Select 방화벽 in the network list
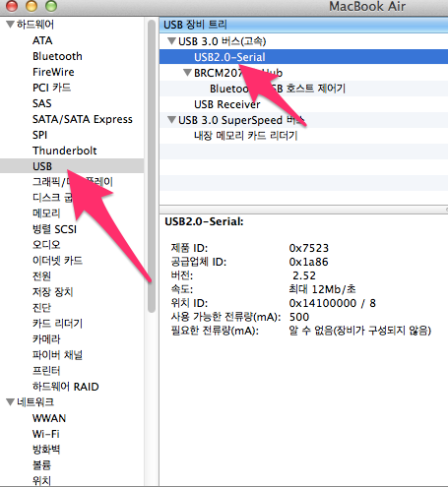The width and height of the screenshot is (448, 487). [46, 450]
